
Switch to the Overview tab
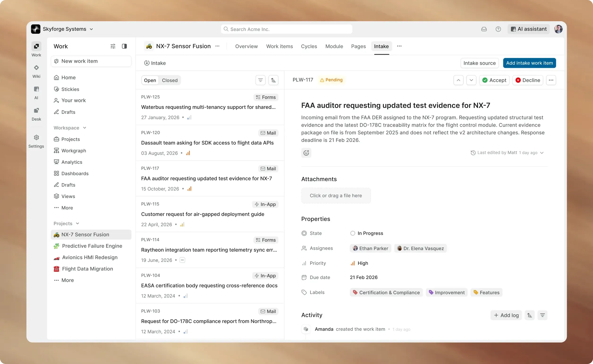pos(246,46)
